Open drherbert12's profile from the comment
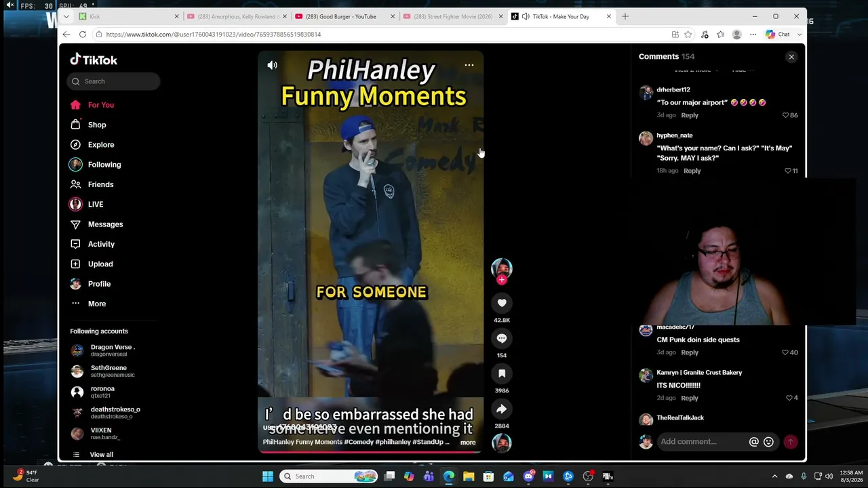The height and width of the screenshot is (488, 868). tap(673, 89)
